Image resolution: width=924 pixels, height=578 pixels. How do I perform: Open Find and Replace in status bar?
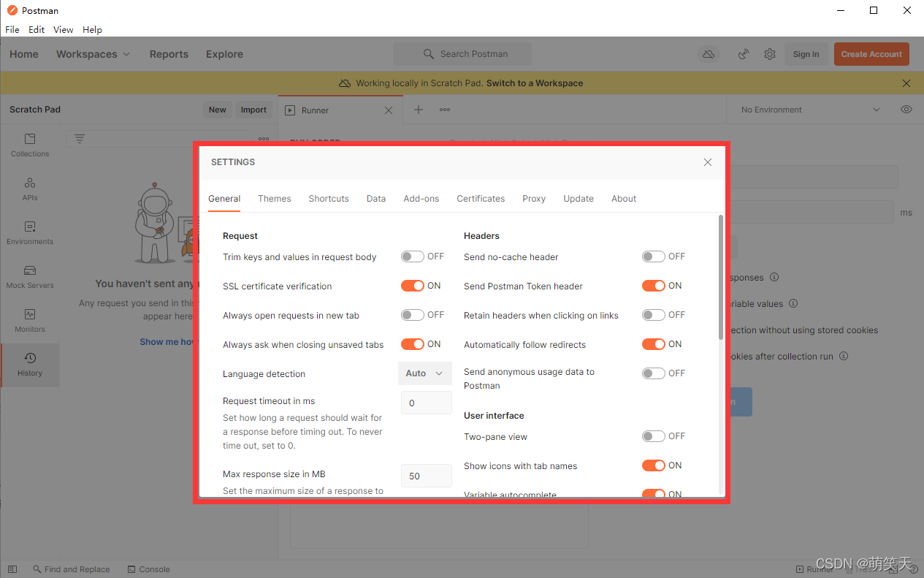pos(71,569)
